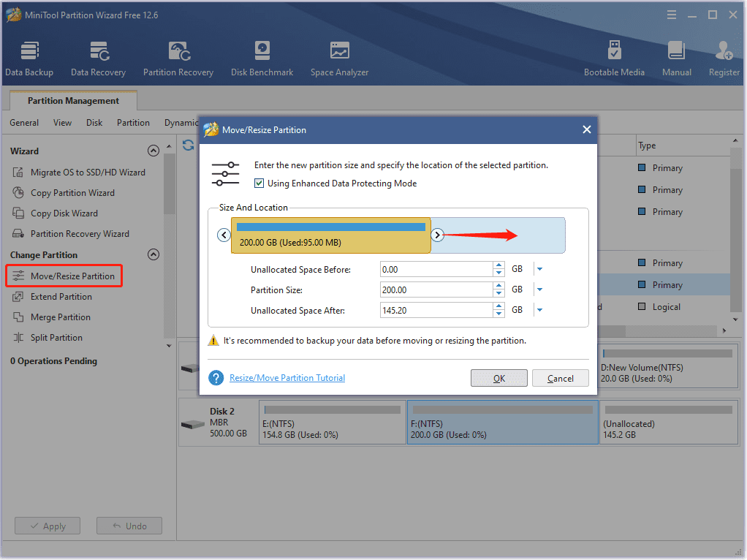Open the Unallocated Space Before unit dropdown
The width and height of the screenshot is (747, 560).
click(539, 268)
